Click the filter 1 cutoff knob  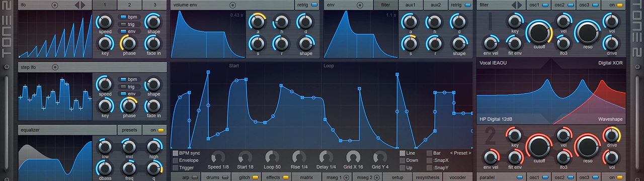pos(539,33)
